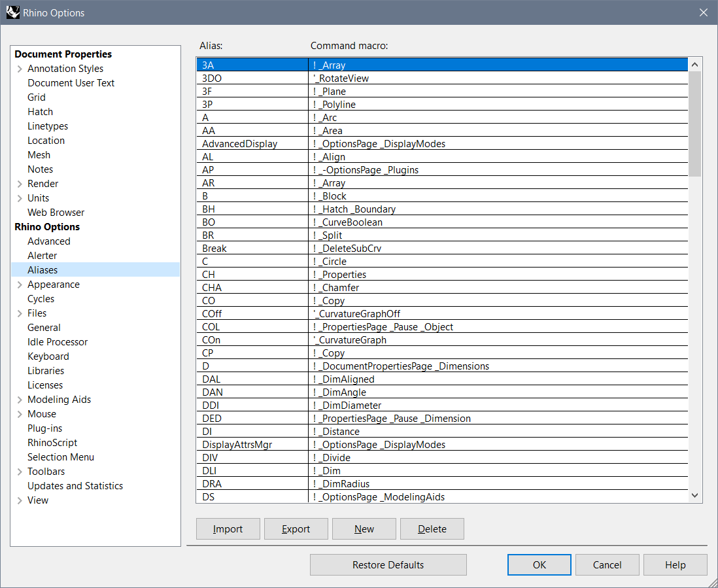Open the Alerter page
Viewport: 718px width, 588px height.
[42, 256]
